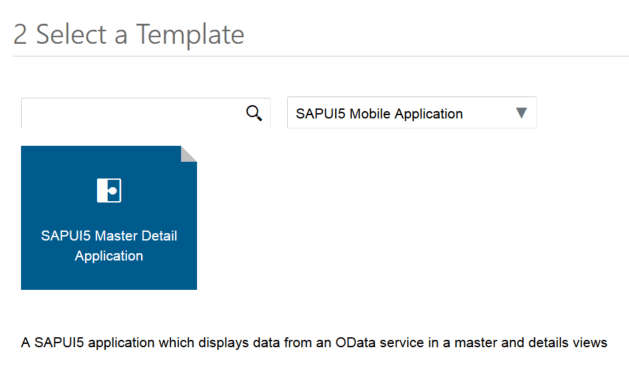
Task: Click the magnifier search icon
Action: click(x=254, y=113)
